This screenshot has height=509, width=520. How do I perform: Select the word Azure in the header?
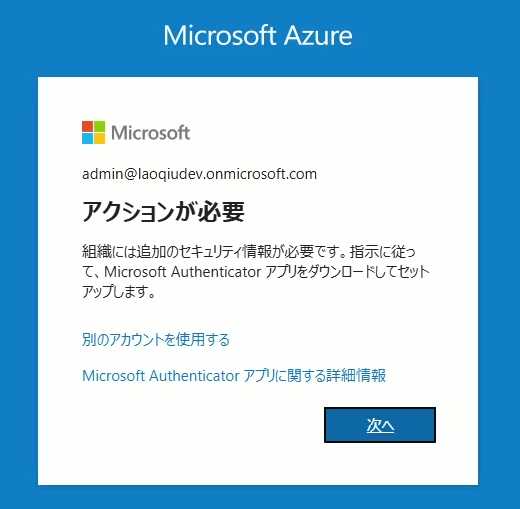pos(318,35)
